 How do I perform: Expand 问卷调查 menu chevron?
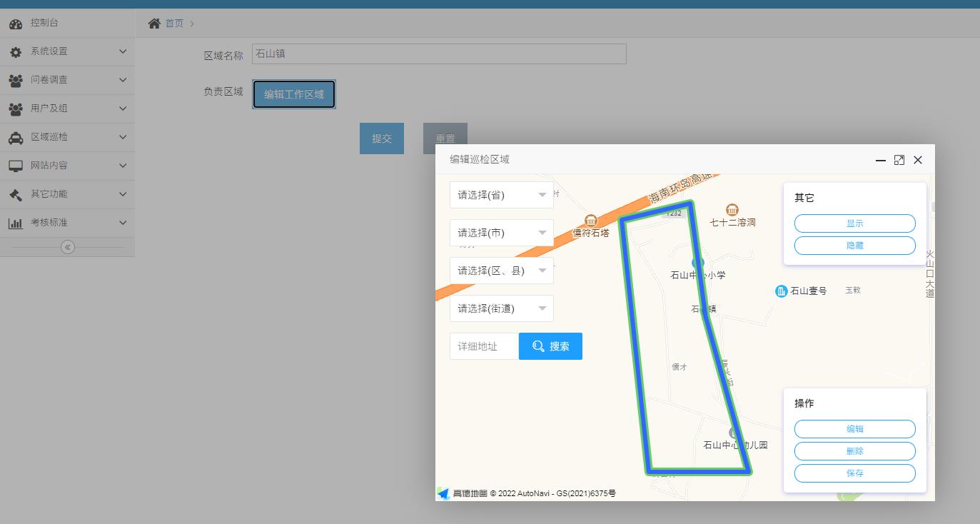pyautogui.click(x=123, y=80)
